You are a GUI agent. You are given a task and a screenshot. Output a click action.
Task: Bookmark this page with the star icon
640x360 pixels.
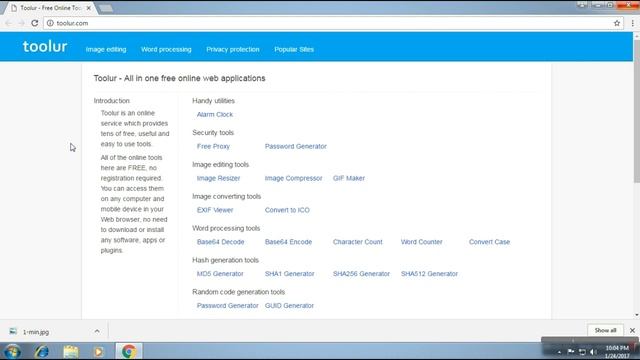[x=617, y=23]
